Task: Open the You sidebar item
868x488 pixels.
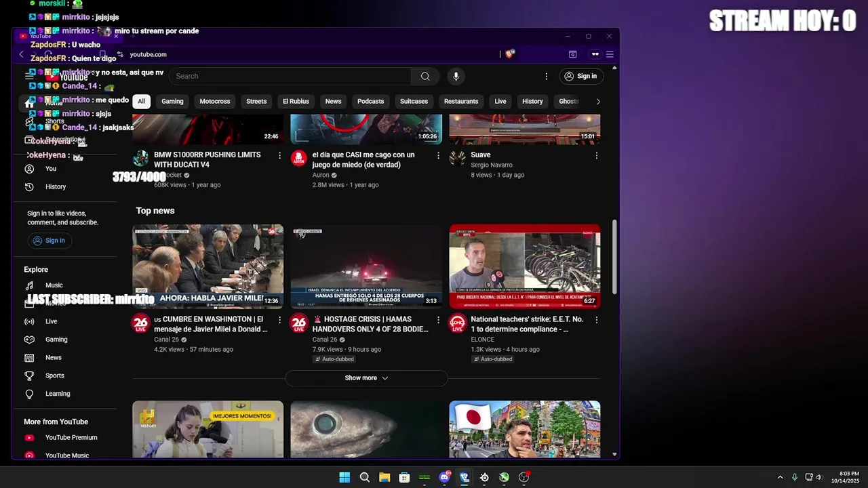Action: 64,169
